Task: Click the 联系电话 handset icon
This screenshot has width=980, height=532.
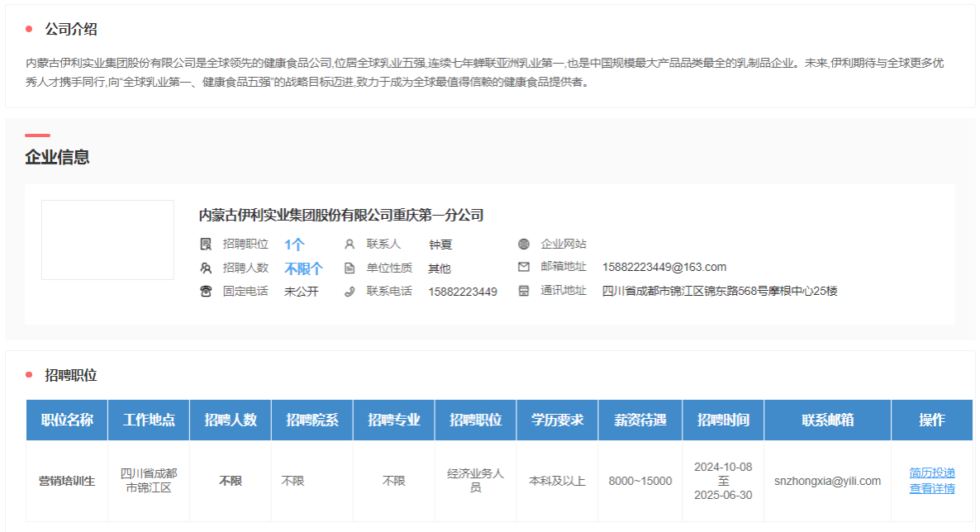Action: click(350, 292)
